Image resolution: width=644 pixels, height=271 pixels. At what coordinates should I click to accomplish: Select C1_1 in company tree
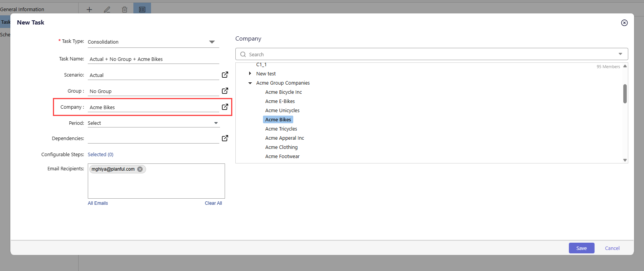click(261, 65)
